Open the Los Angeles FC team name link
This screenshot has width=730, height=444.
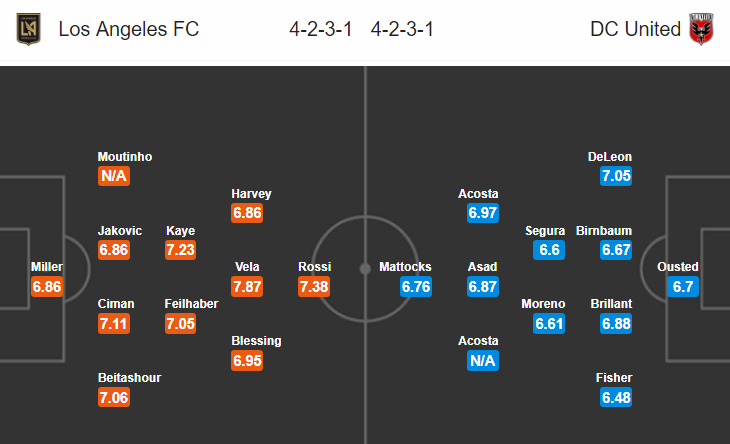click(x=128, y=29)
